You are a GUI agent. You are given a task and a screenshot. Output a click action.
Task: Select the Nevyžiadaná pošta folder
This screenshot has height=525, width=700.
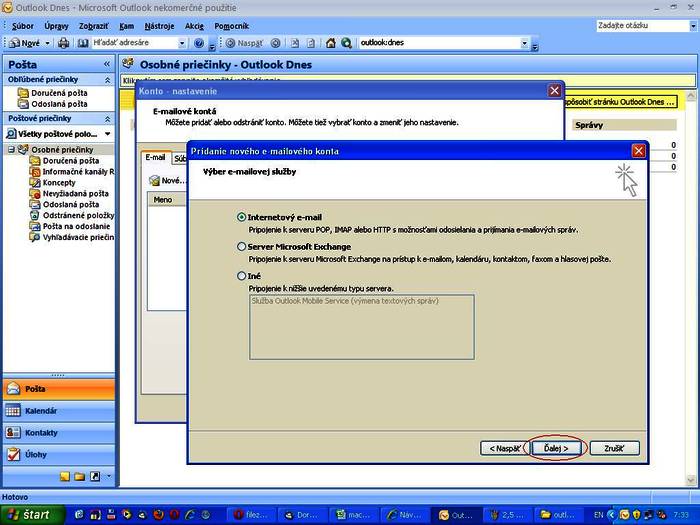(75, 193)
